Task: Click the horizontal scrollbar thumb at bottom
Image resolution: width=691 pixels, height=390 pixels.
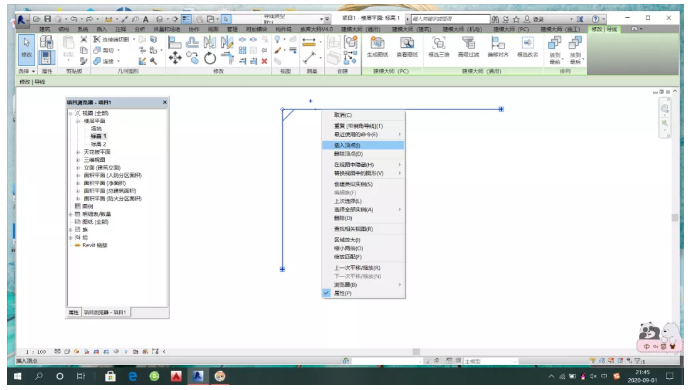Action: coord(416,351)
